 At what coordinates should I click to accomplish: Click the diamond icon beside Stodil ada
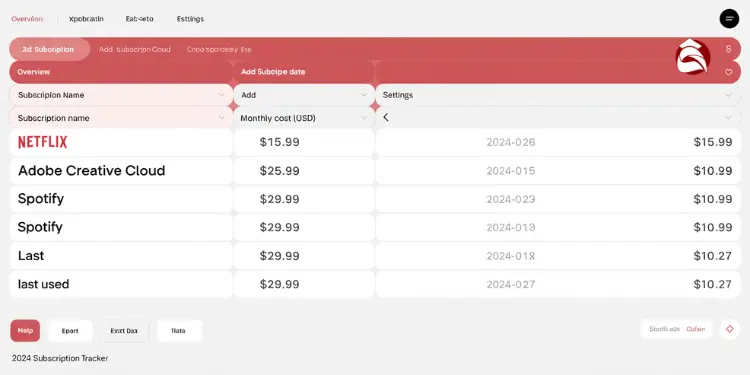pyautogui.click(x=729, y=329)
